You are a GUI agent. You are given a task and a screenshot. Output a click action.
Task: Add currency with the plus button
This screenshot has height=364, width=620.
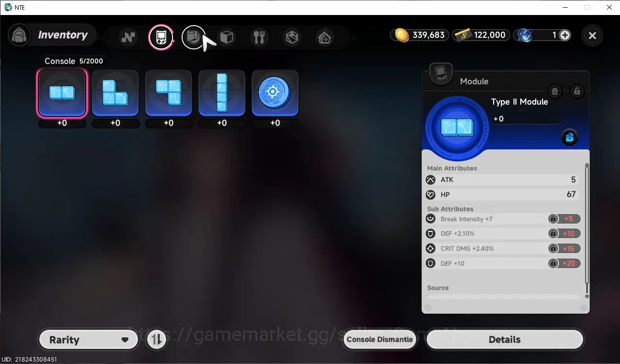(x=565, y=35)
